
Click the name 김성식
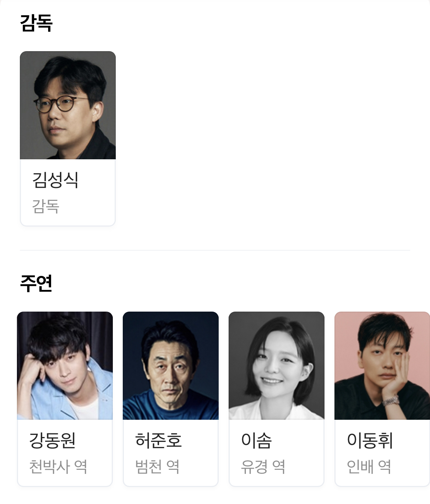tap(55, 180)
